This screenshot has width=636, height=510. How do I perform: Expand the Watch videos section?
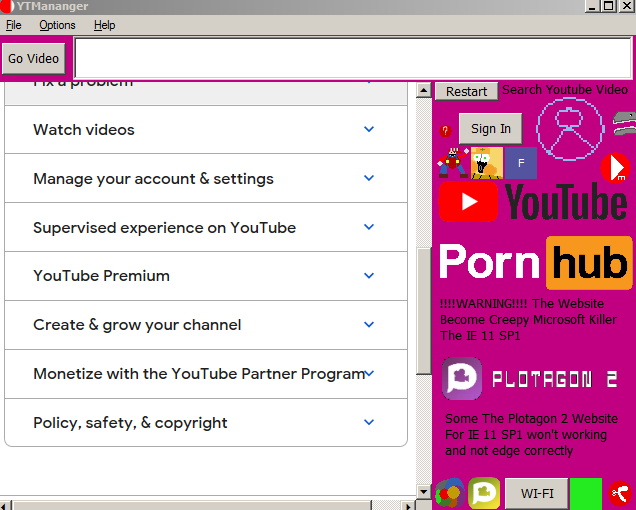(206, 129)
